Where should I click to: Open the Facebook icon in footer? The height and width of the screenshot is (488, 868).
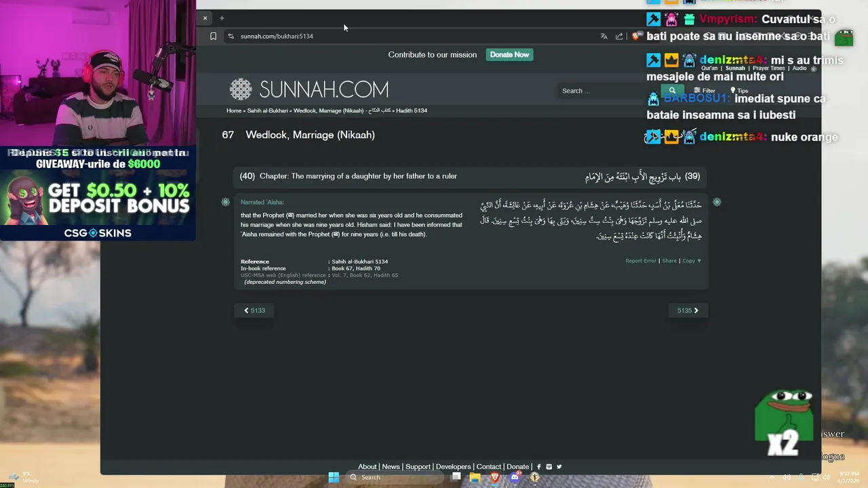[539, 467]
